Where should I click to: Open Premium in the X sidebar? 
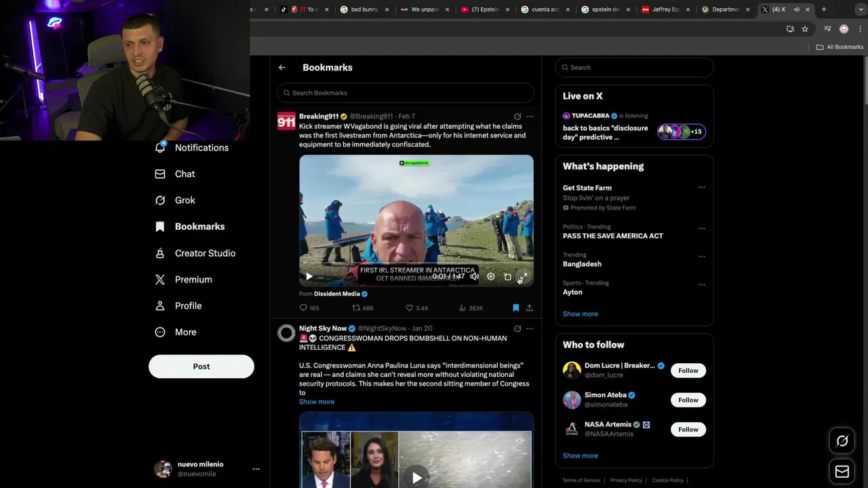183,280
